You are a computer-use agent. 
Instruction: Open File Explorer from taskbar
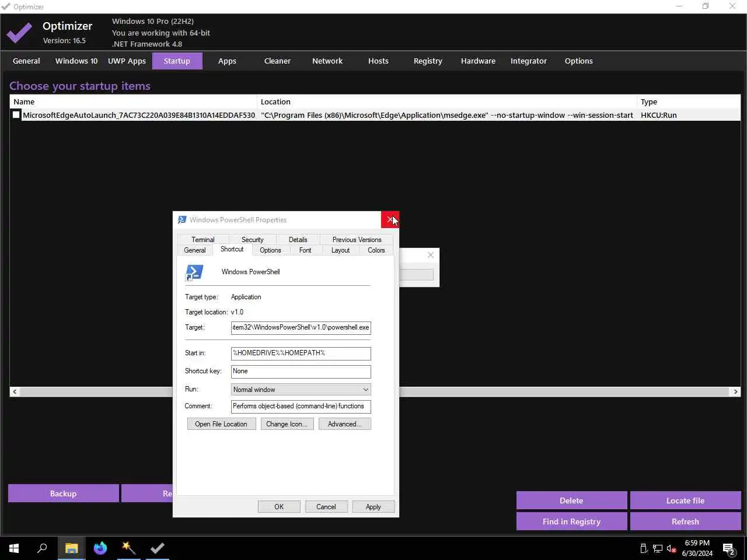[x=71, y=548]
